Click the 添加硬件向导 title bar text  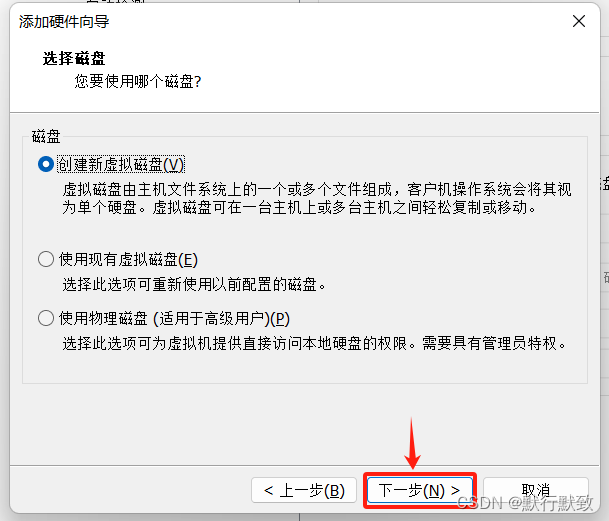tap(64, 22)
